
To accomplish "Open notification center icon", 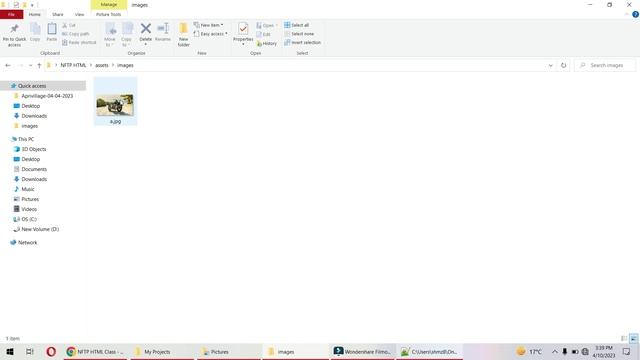I will 627,351.
